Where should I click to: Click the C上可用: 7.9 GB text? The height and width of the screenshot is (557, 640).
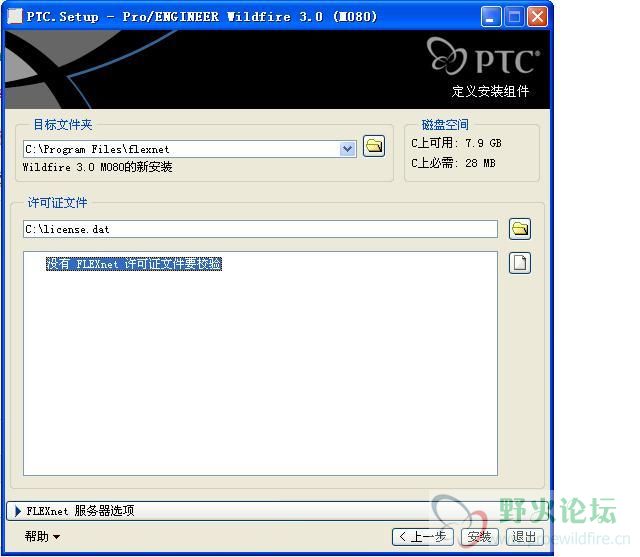pyautogui.click(x=456, y=143)
